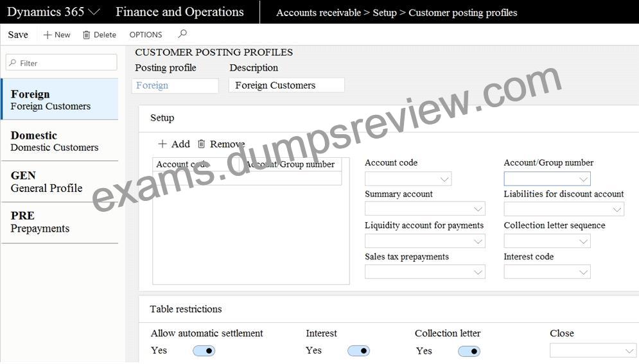The height and width of the screenshot is (364, 639).
Task: Click the Add plus icon in Setup
Action: pos(162,144)
